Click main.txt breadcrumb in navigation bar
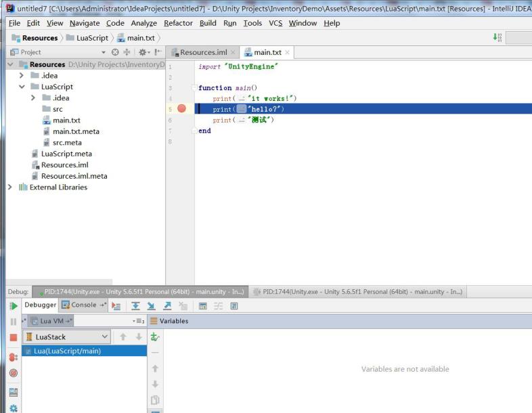 click(136, 38)
